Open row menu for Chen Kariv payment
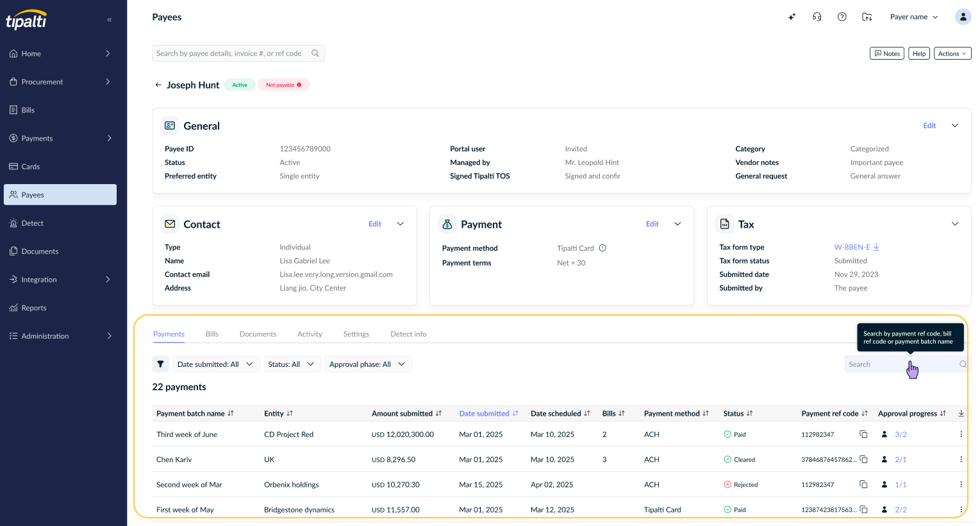The width and height of the screenshot is (980, 526). click(961, 459)
